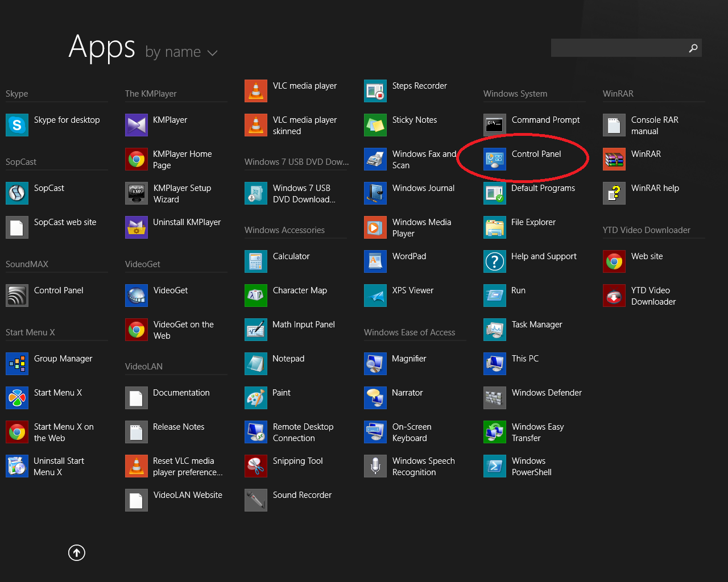728x582 pixels.
Task: Expand the 'by name' sort dropdown
Action: click(181, 52)
